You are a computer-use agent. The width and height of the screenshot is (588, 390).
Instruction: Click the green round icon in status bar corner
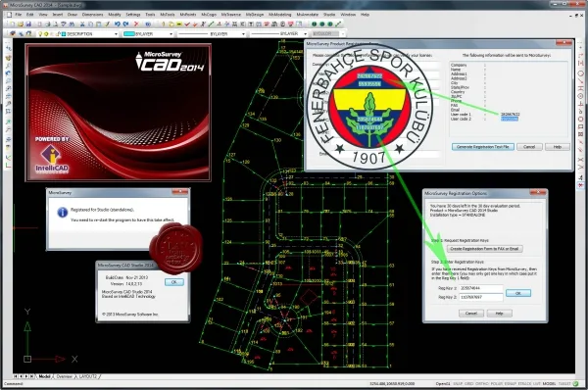575,383
